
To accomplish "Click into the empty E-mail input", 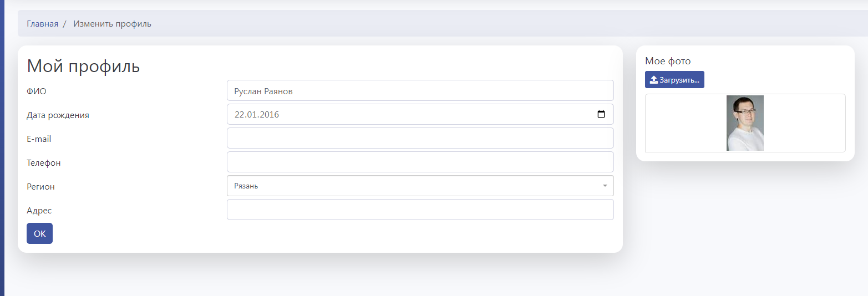I will pyautogui.click(x=420, y=138).
